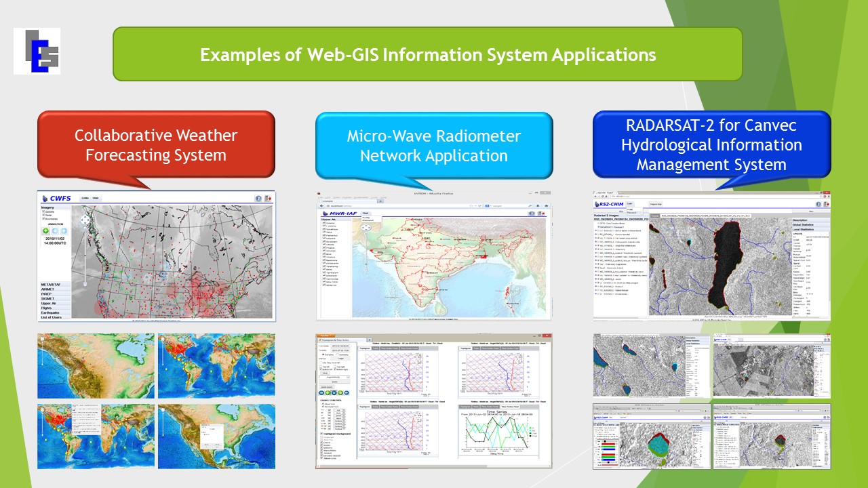
Task: Open the Links menu in CWFS
Action: pos(85,199)
